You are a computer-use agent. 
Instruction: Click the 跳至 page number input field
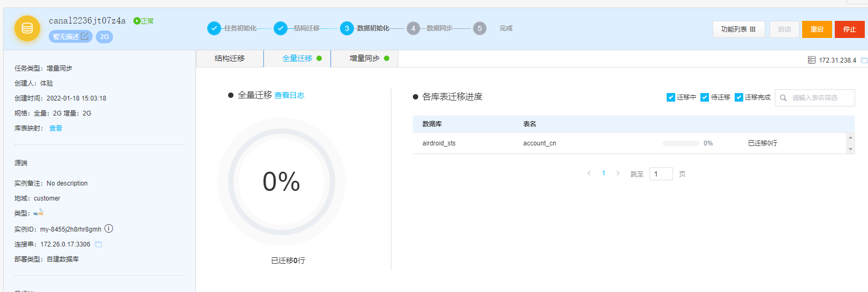pyautogui.click(x=661, y=174)
